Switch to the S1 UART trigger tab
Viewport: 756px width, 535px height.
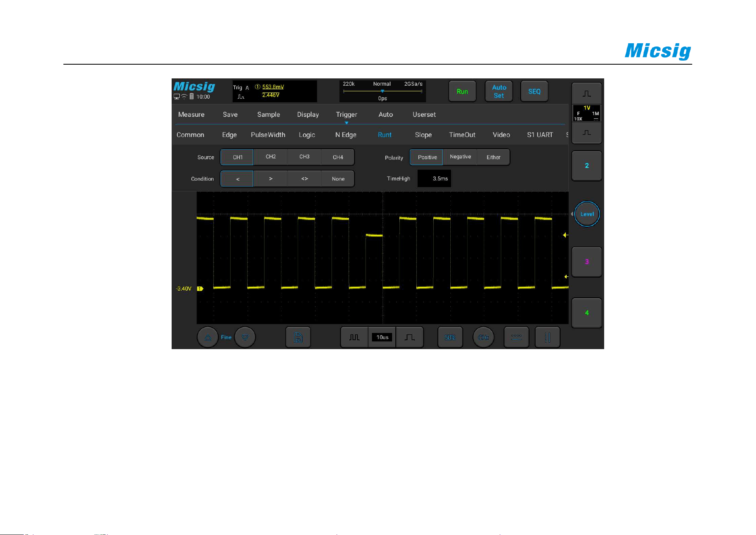point(540,135)
